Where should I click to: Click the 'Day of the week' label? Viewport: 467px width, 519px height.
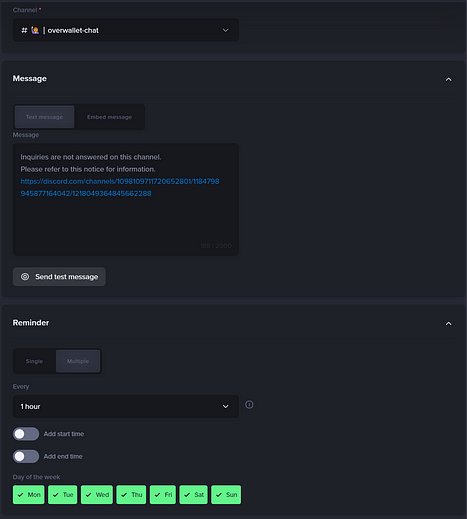(36, 477)
